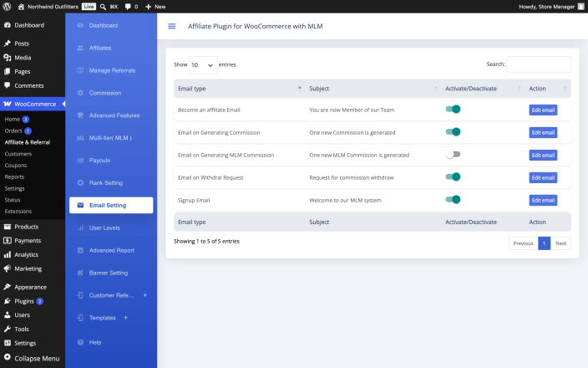Viewport: 588px width, 368px height.
Task: Click the Advanced Report icon
Action: pos(80,250)
